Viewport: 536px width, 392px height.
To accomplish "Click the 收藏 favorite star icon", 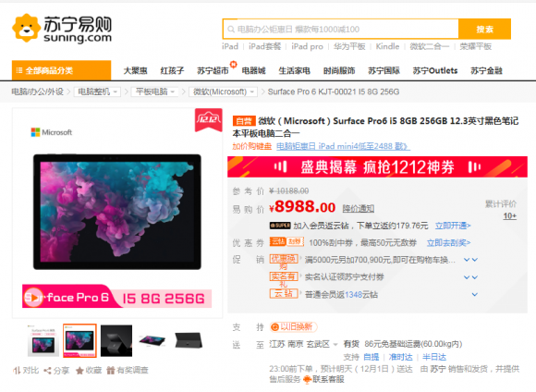I will click(79, 371).
